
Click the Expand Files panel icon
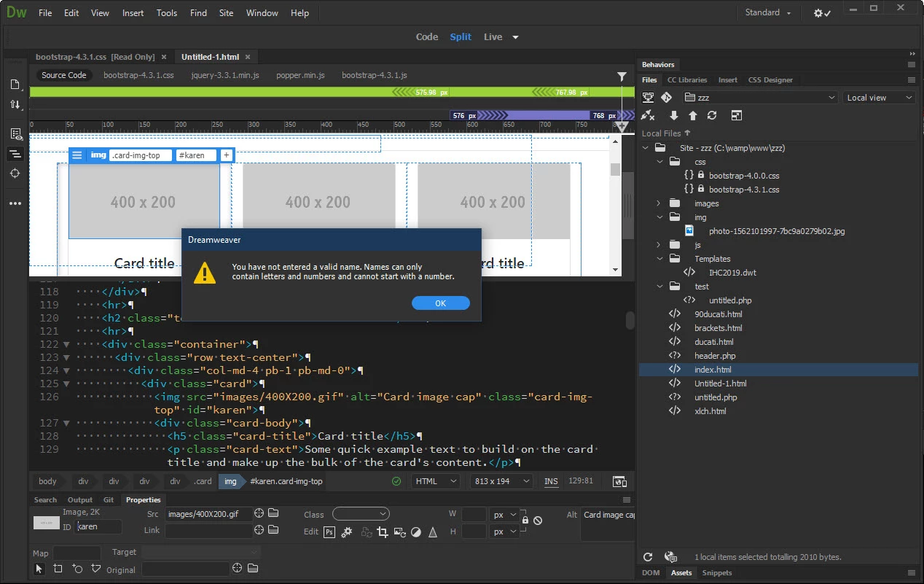pos(736,115)
